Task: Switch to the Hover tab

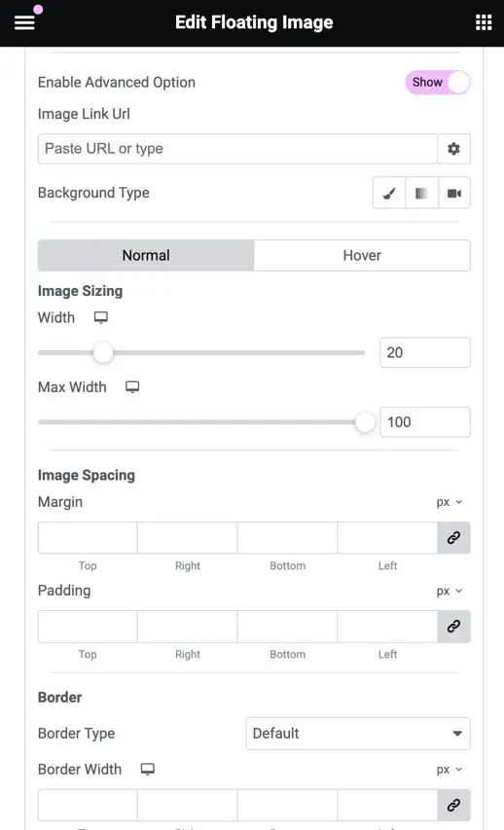Action: (x=362, y=256)
